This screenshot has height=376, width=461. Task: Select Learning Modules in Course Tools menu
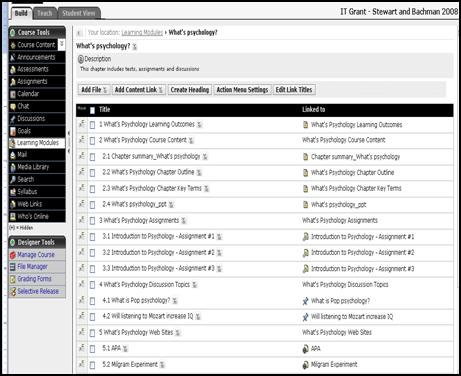(37, 143)
